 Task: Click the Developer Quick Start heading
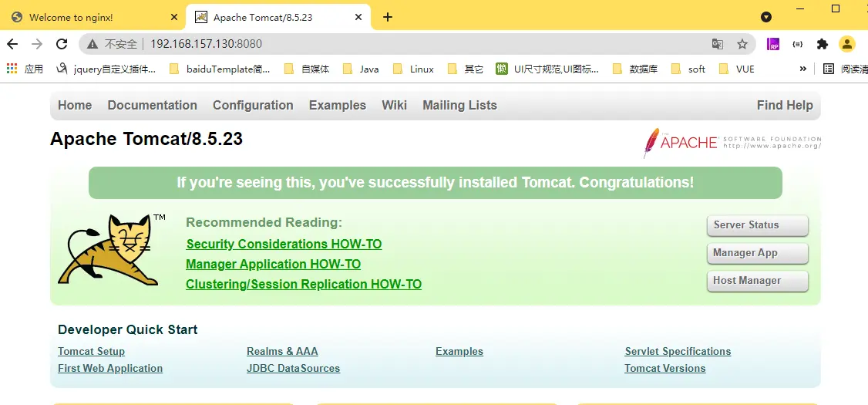tap(128, 329)
